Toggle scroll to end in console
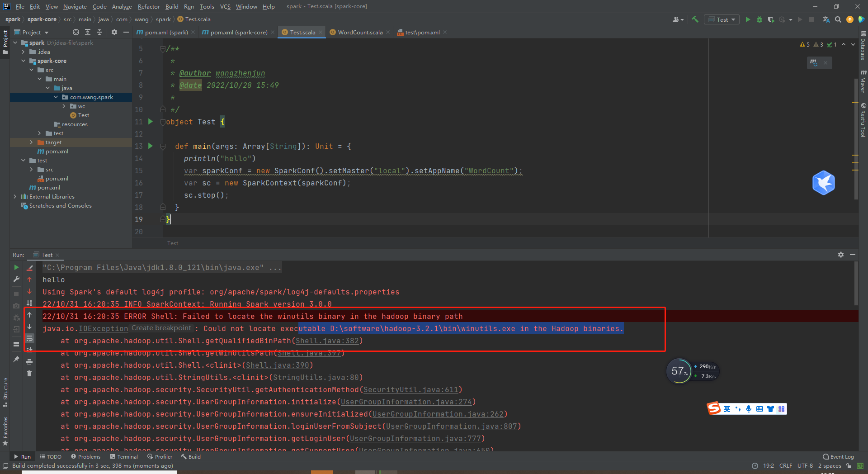This screenshot has width=868, height=474. tap(29, 350)
